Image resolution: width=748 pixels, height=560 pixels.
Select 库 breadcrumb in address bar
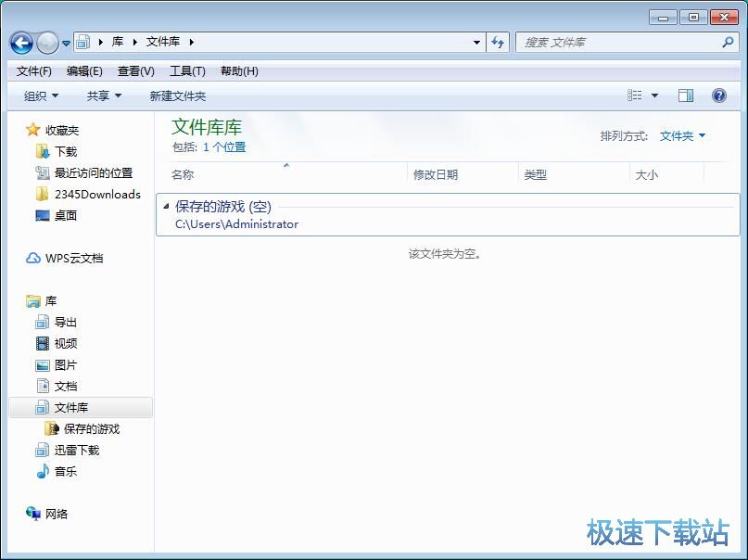[x=118, y=42]
